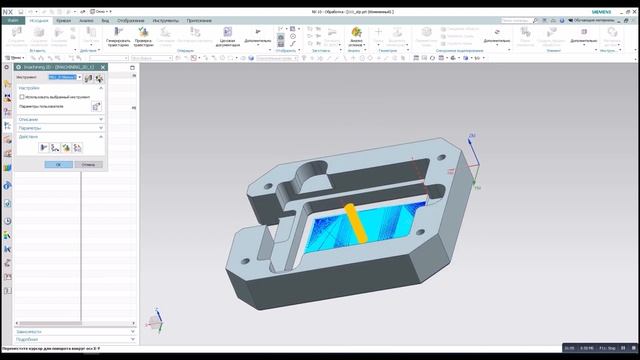Switch to the Curve ribbon tab
This screenshot has height=360, width=640.
pyautogui.click(x=64, y=20)
